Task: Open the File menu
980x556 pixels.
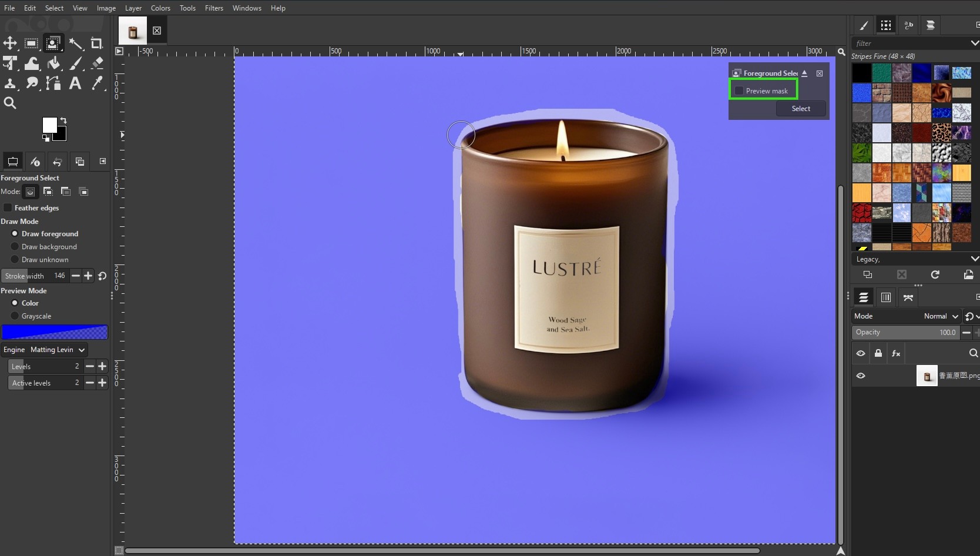Action: pyautogui.click(x=9, y=8)
